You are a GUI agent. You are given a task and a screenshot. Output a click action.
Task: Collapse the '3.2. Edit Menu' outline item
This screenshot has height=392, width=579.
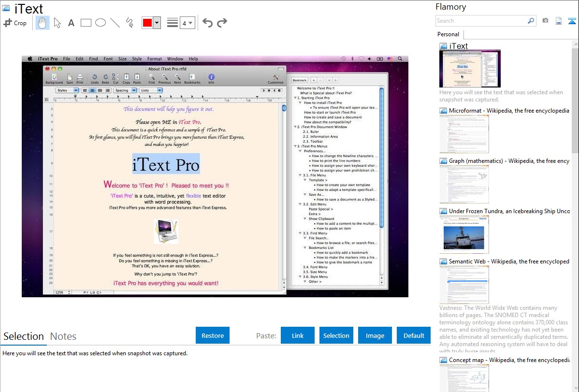coord(300,204)
